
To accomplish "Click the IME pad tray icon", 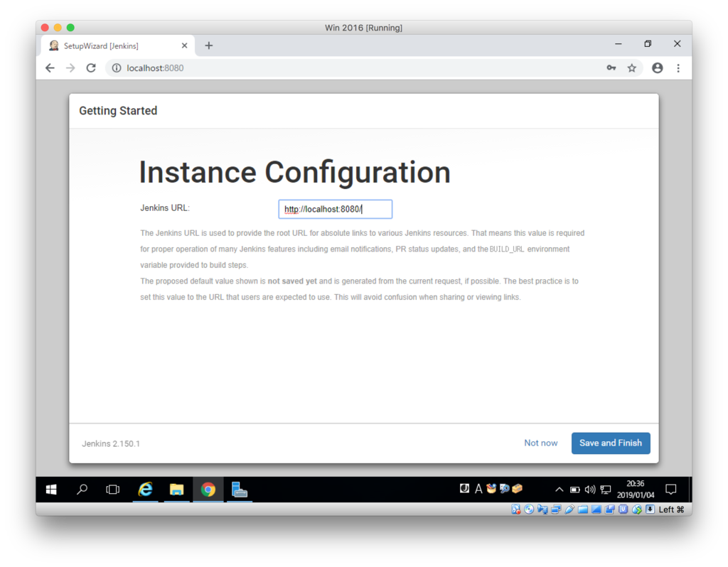I will coord(491,489).
